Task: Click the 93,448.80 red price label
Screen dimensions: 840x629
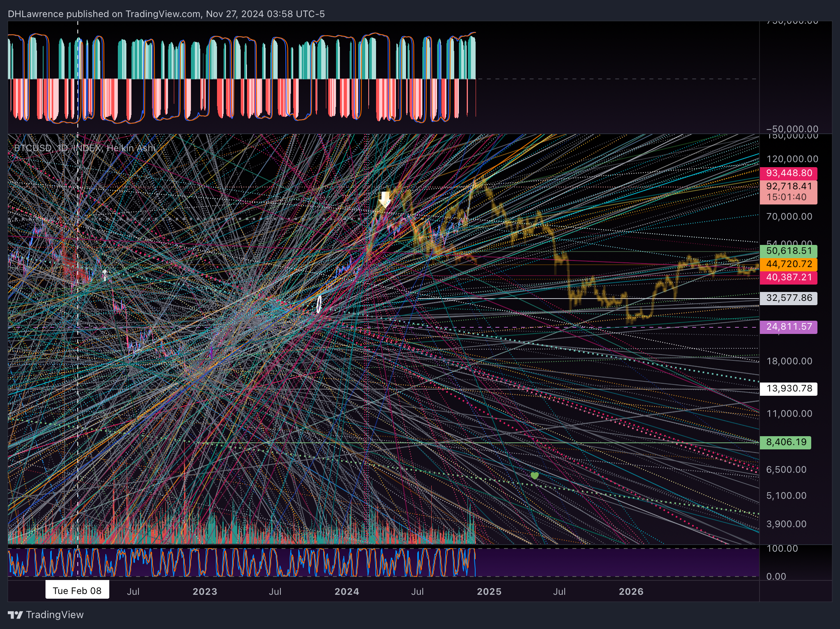Action: [x=789, y=173]
